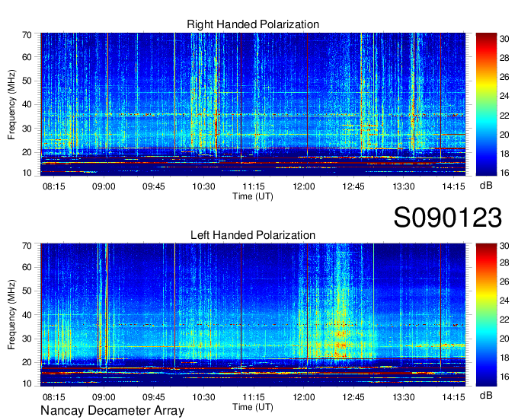Click the 70 frequency tick of the Right Handed plot
The image size is (518, 420).
27,35
